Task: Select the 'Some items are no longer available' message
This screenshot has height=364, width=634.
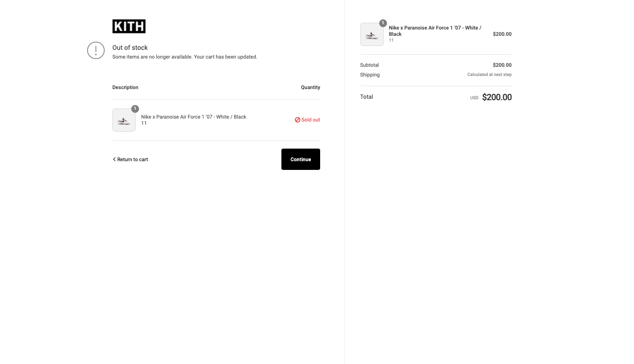Action: pos(185,57)
